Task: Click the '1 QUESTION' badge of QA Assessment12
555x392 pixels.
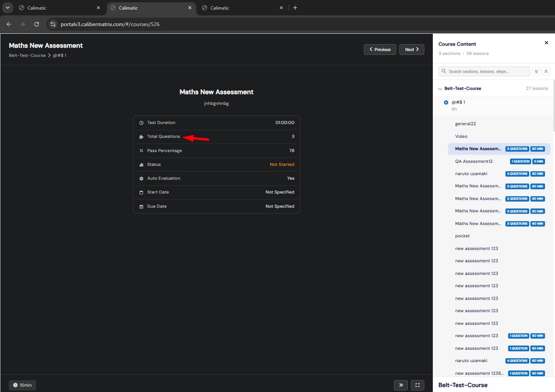Action: 520,161
